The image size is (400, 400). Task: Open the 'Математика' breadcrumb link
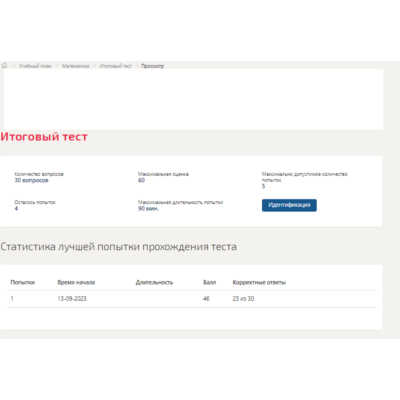click(75, 66)
